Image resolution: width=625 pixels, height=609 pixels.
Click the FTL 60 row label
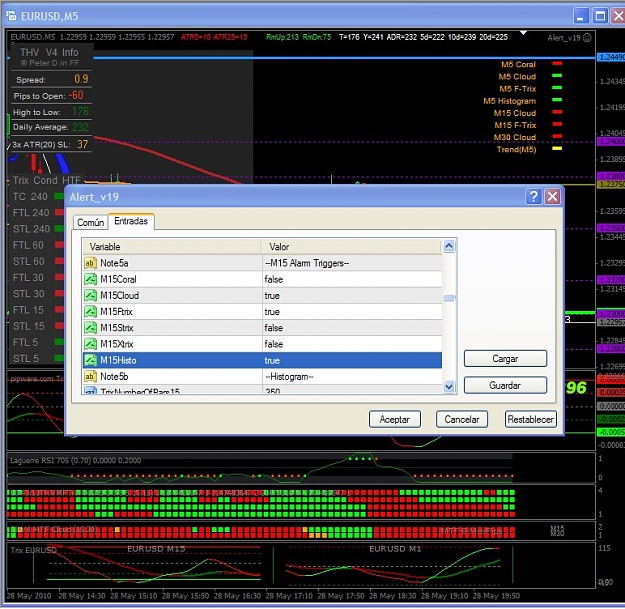28,245
